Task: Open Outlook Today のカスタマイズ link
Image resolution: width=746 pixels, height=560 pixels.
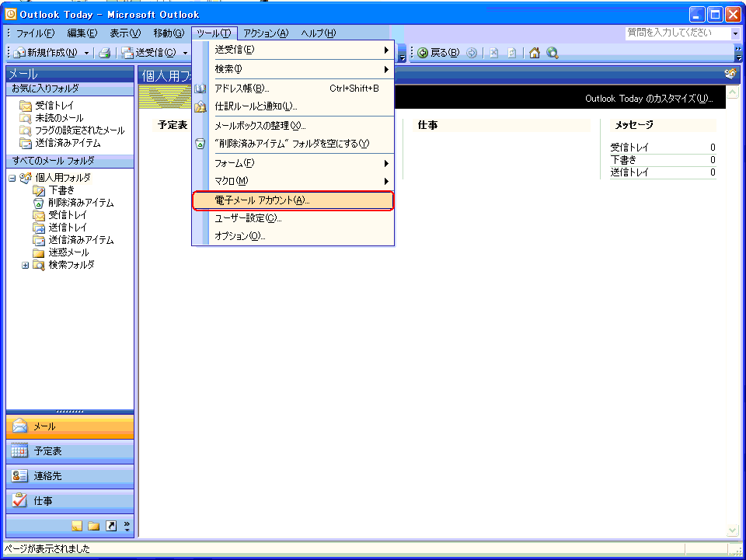Action: 649,99
